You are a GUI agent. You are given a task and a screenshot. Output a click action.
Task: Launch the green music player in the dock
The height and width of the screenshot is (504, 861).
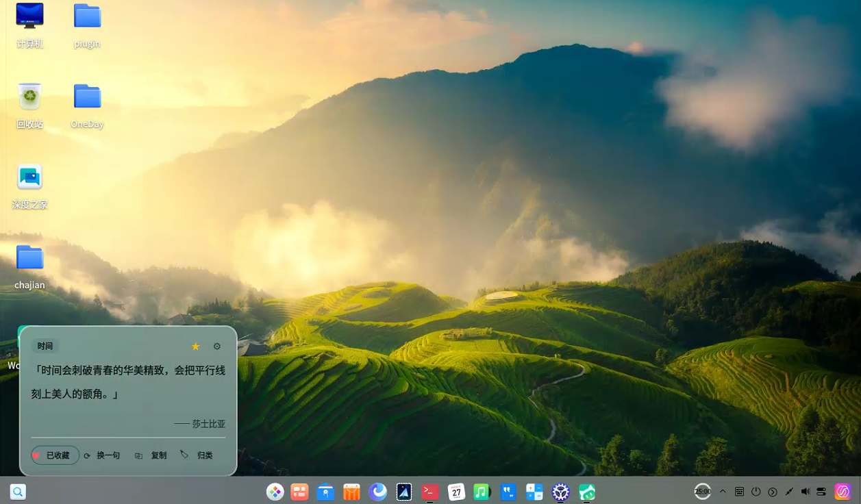tap(482, 492)
